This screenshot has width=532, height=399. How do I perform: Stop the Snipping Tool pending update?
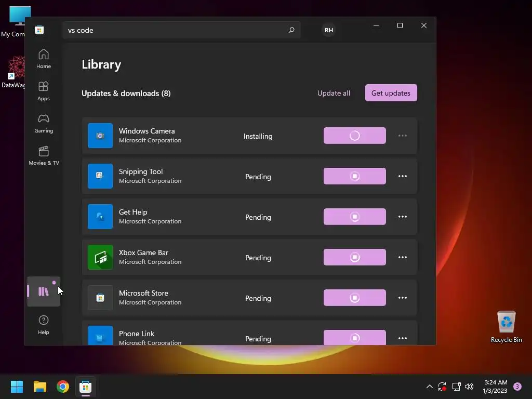click(354, 176)
